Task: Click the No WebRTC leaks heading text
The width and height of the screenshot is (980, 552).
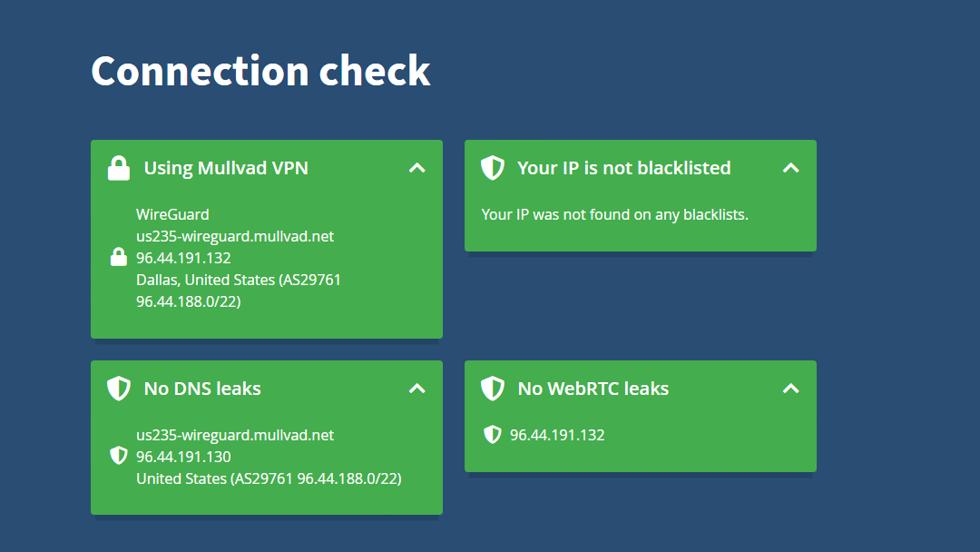Action: pyautogui.click(x=593, y=389)
